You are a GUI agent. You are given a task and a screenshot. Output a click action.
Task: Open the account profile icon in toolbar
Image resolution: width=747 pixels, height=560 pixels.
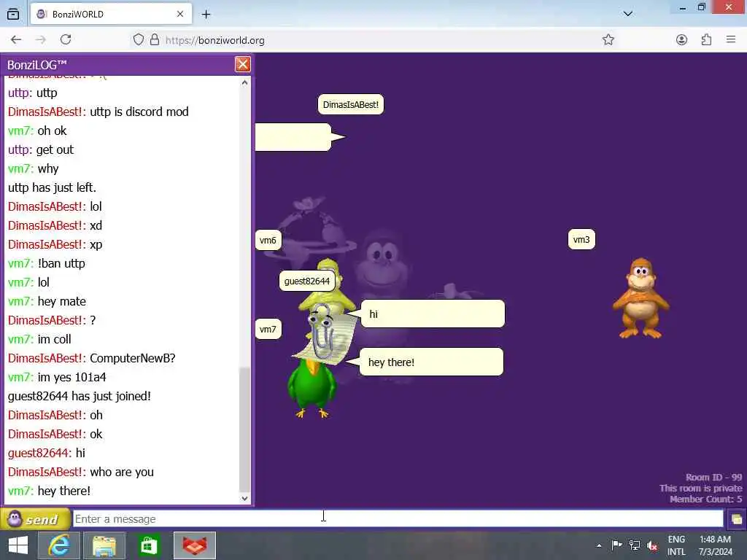[682, 40]
